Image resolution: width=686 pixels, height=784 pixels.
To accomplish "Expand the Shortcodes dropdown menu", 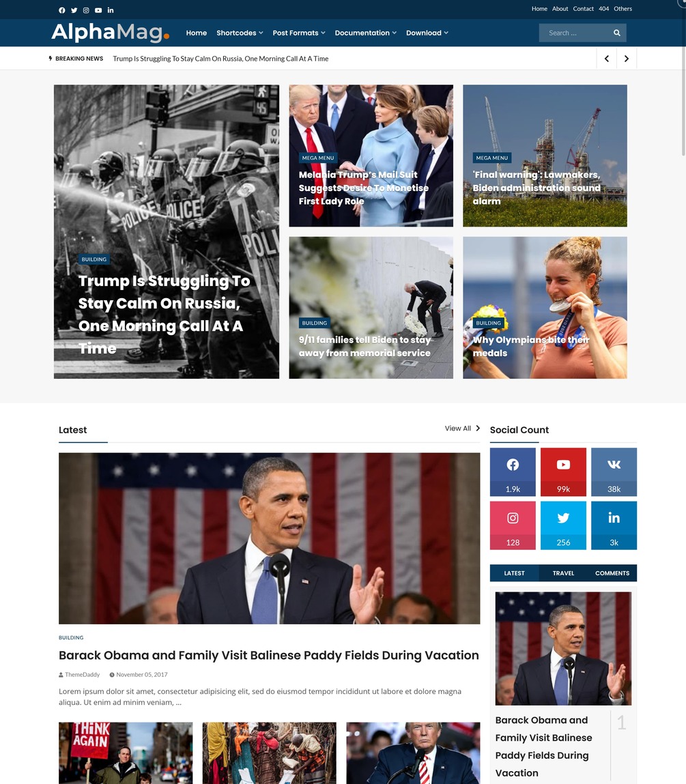I will pos(240,33).
